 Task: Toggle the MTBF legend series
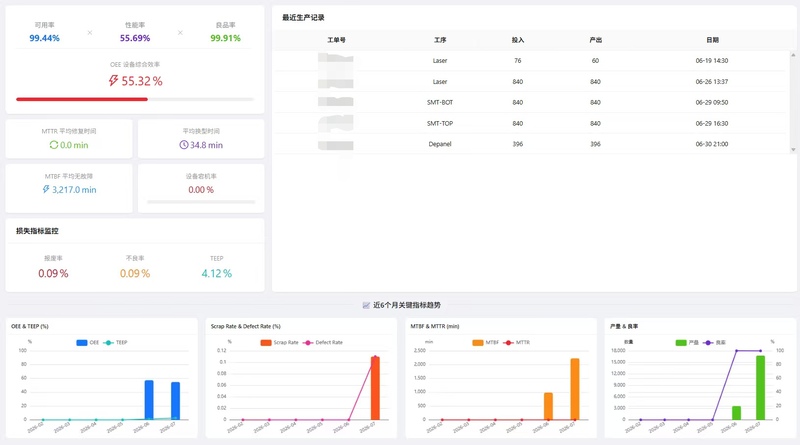pyautogui.click(x=486, y=342)
